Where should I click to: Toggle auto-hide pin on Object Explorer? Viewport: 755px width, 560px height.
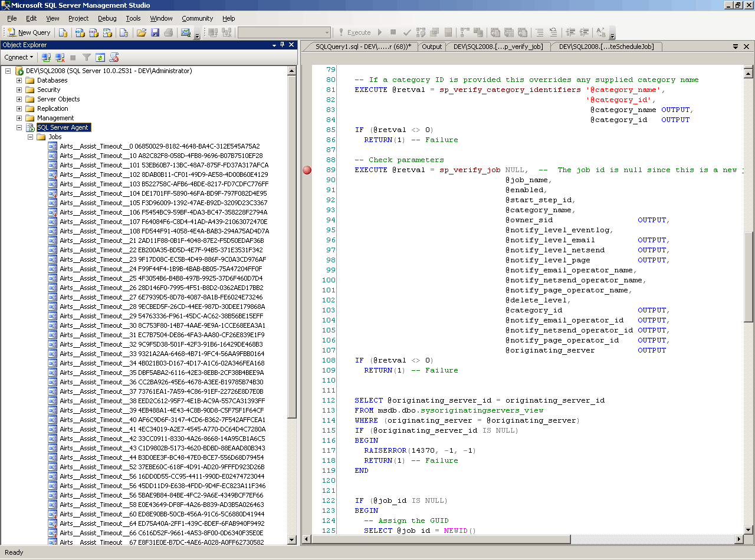[283, 45]
